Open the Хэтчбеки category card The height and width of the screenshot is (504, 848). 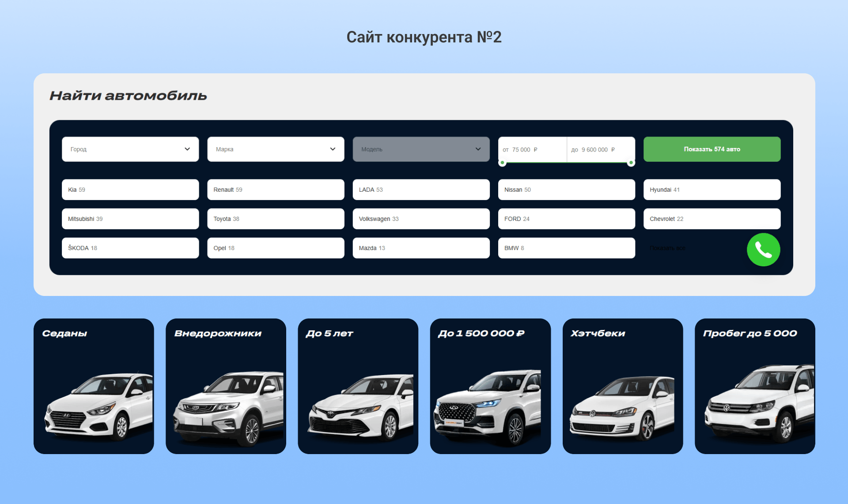pyautogui.click(x=622, y=386)
